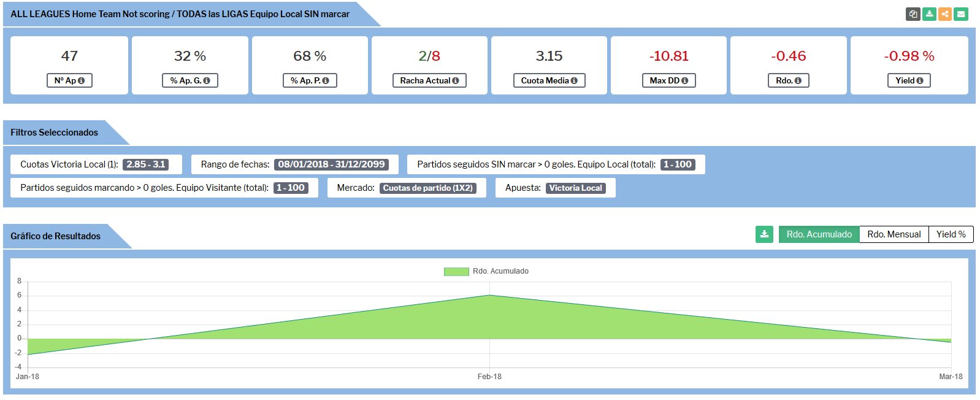
Task: Click 1 - 100 badge for Equipo Local
Action: pos(678,164)
